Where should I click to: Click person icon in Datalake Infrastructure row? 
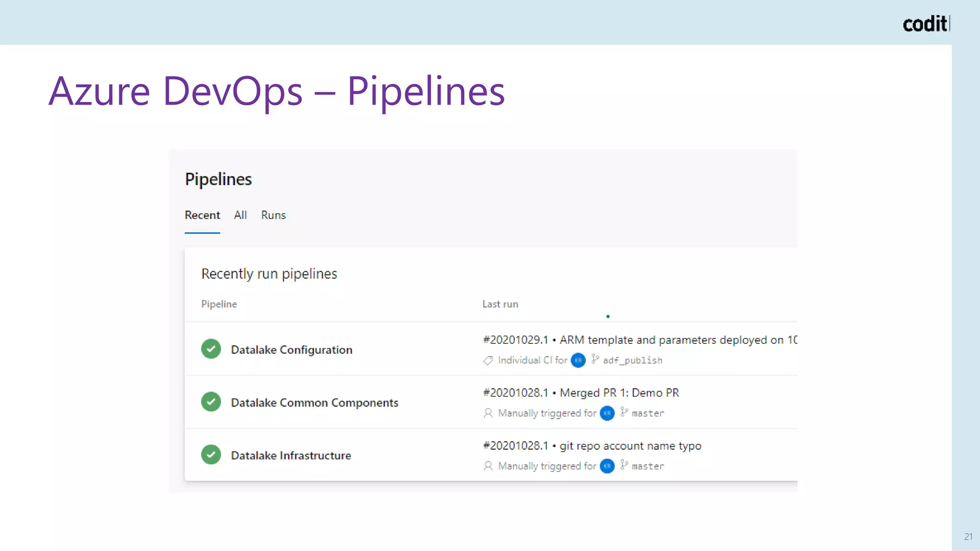(x=488, y=466)
